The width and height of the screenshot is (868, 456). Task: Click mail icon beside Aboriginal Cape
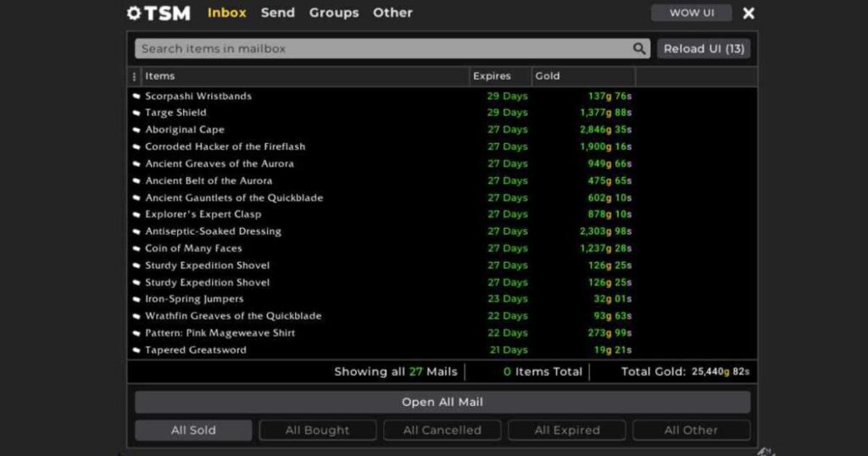(136, 131)
